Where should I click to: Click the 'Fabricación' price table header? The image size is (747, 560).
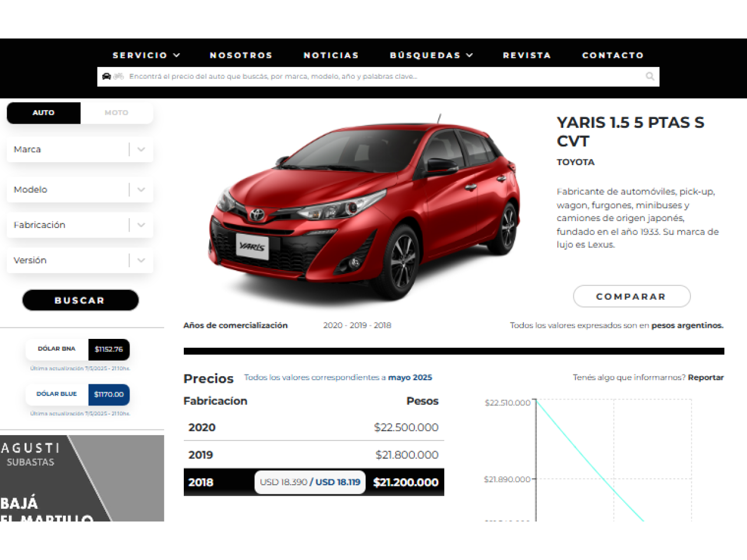coord(215,401)
